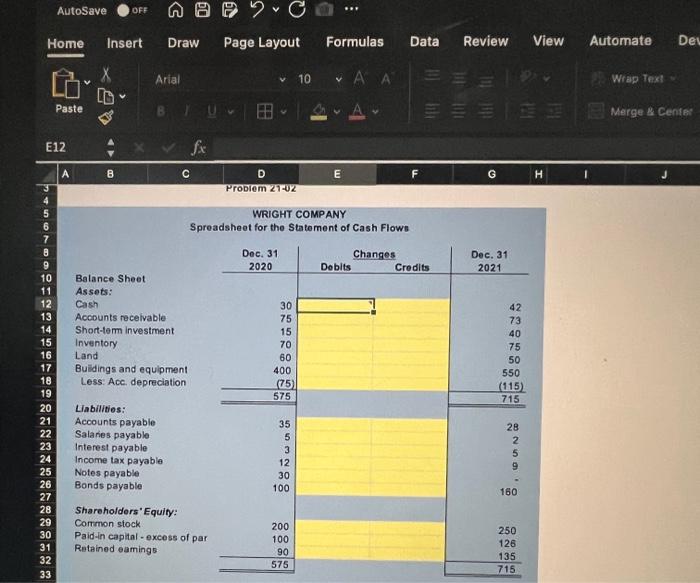Viewport: 700px width, 583px height.
Task: Expand the Fill Color palette arrow
Action: [x=337, y=111]
